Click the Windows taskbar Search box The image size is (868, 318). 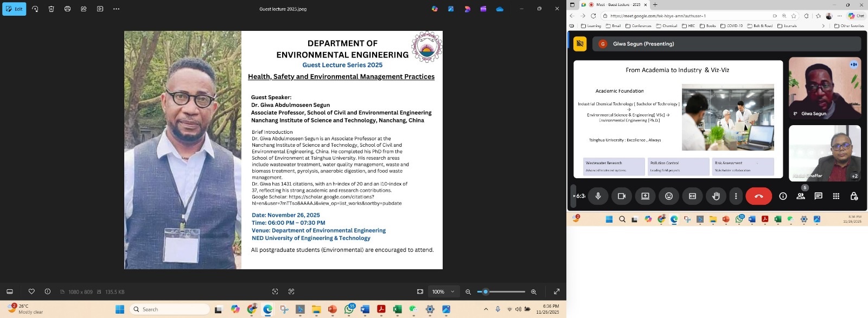tap(170, 309)
